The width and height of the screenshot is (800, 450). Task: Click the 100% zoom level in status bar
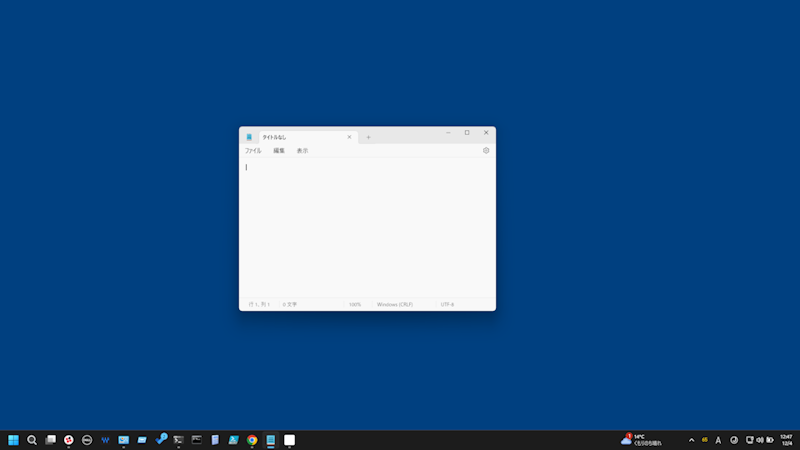pos(355,305)
